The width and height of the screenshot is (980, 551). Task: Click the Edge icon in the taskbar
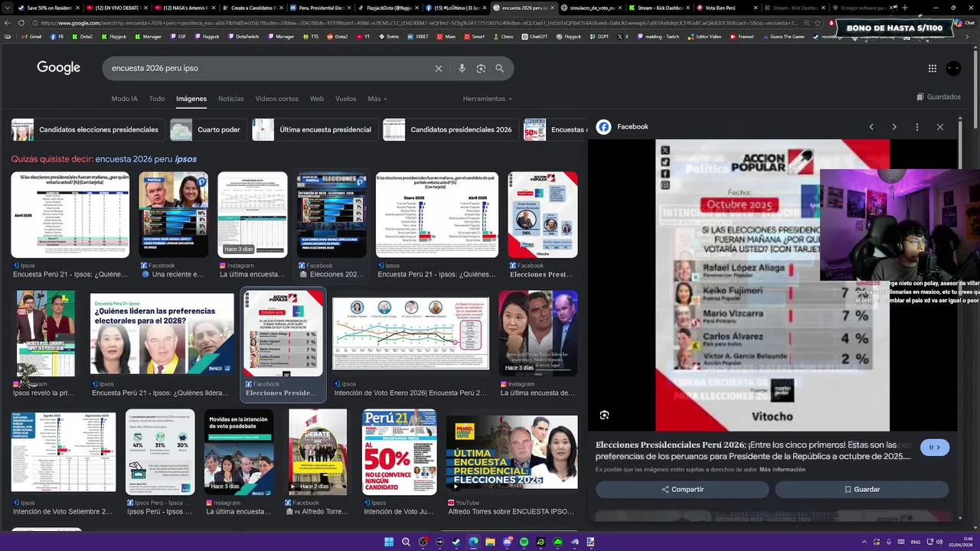coord(473,542)
